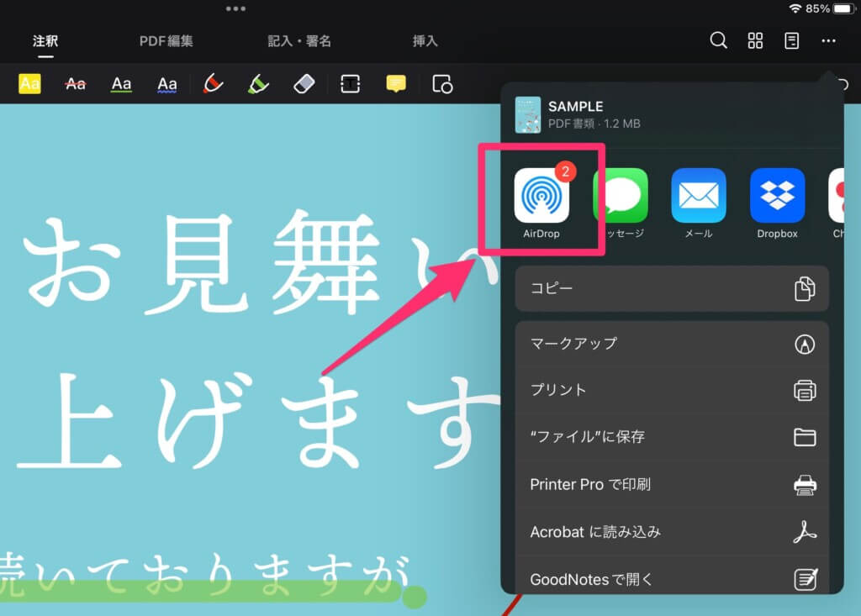Open the shapes tool
The width and height of the screenshot is (861, 616).
442,83
